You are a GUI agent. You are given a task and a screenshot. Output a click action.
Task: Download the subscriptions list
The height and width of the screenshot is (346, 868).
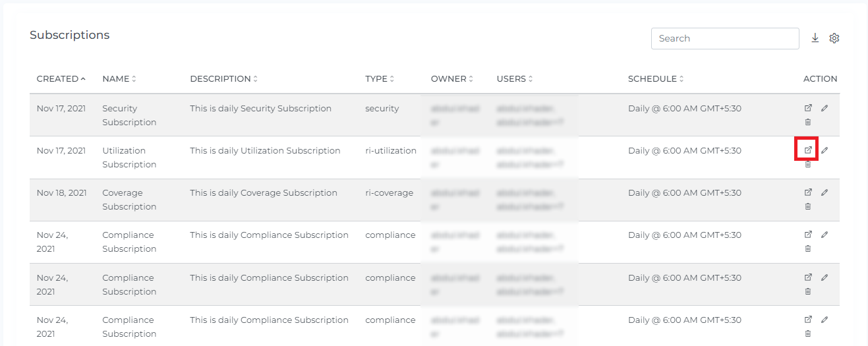(815, 38)
